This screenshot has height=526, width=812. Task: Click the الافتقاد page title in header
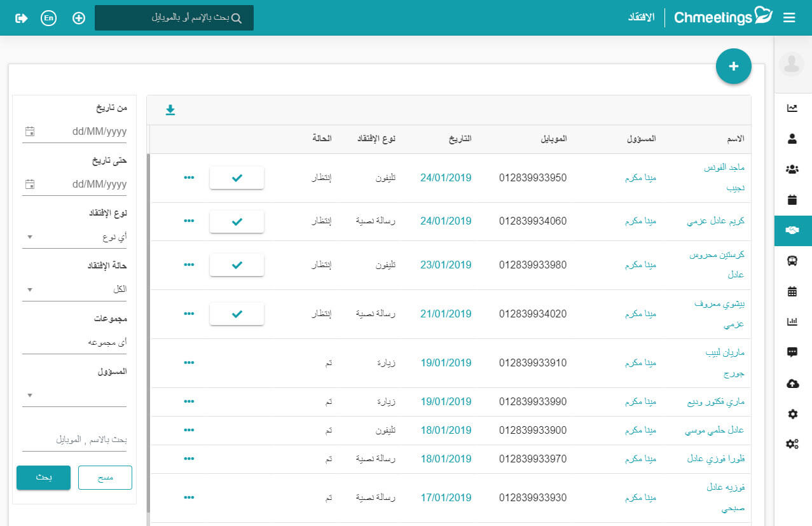click(x=641, y=17)
